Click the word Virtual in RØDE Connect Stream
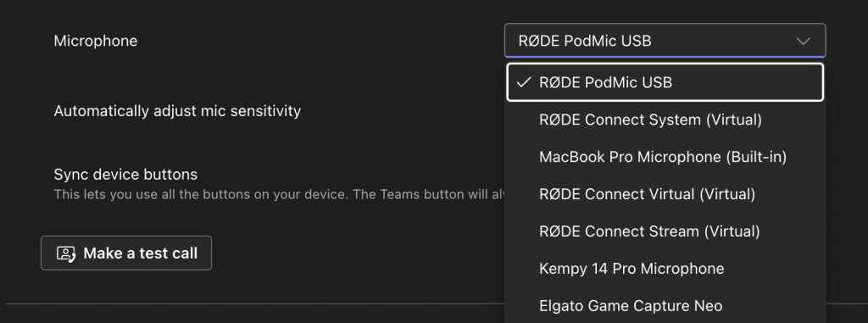The image size is (868, 323). tap(732, 231)
